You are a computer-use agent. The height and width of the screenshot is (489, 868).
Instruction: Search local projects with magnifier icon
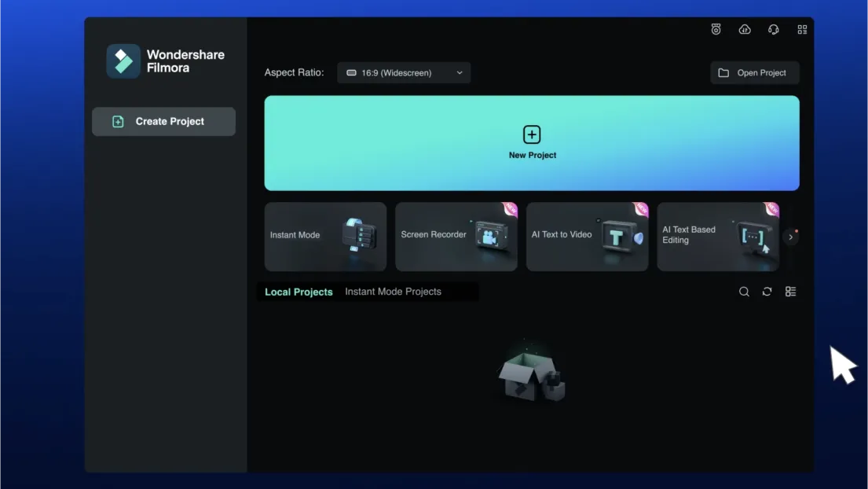point(744,292)
